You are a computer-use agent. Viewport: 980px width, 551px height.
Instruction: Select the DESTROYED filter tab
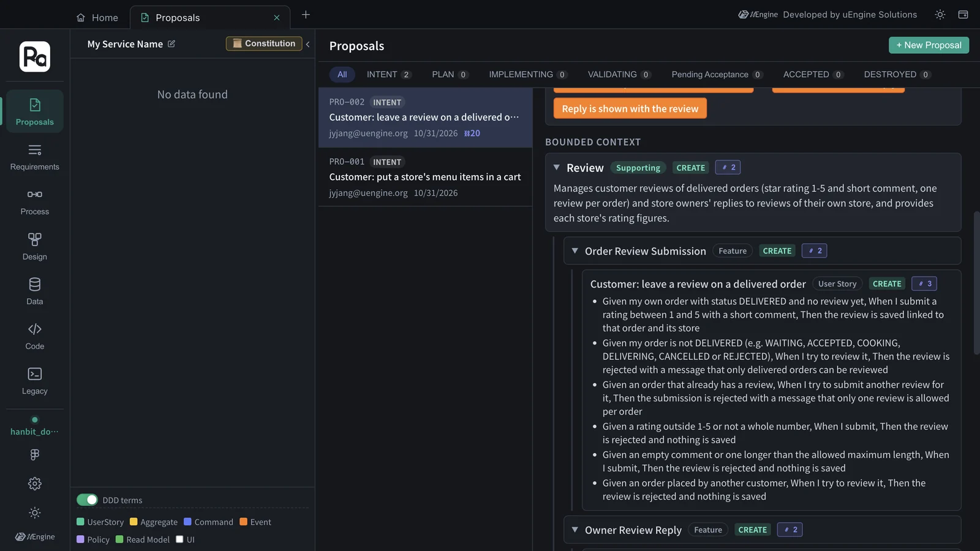pyautogui.click(x=897, y=75)
